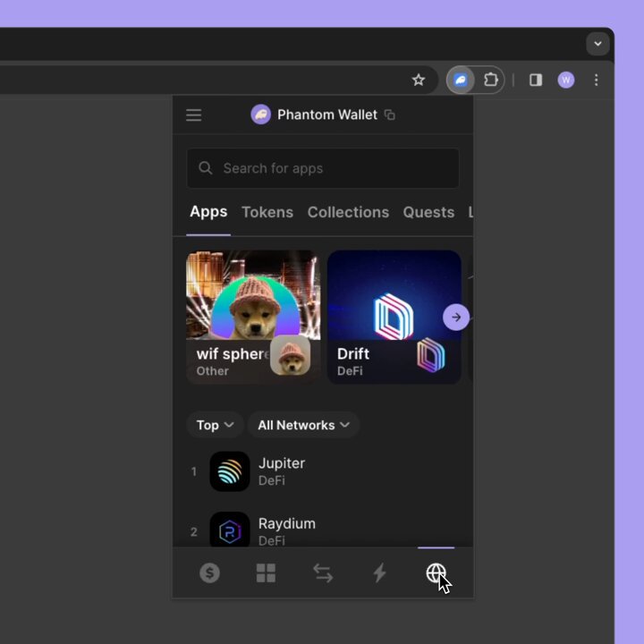Switch to the Collections tab
Viewport: 644px width, 644px height.
[348, 212]
